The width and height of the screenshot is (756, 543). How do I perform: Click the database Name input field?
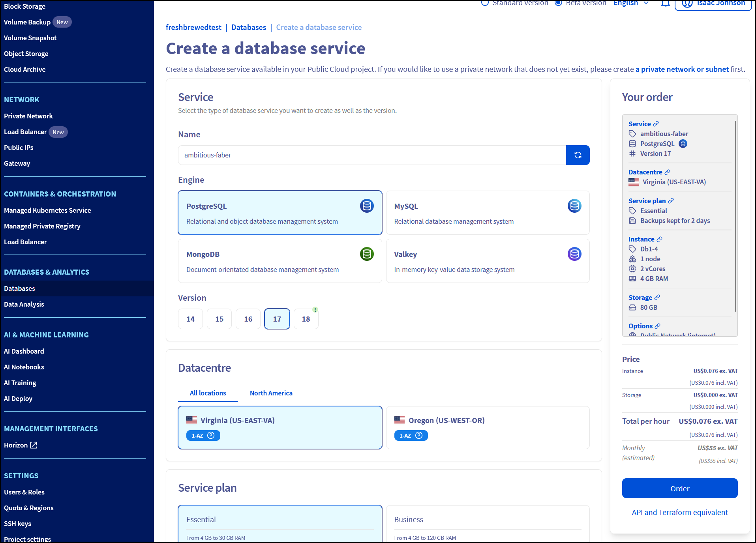point(371,155)
